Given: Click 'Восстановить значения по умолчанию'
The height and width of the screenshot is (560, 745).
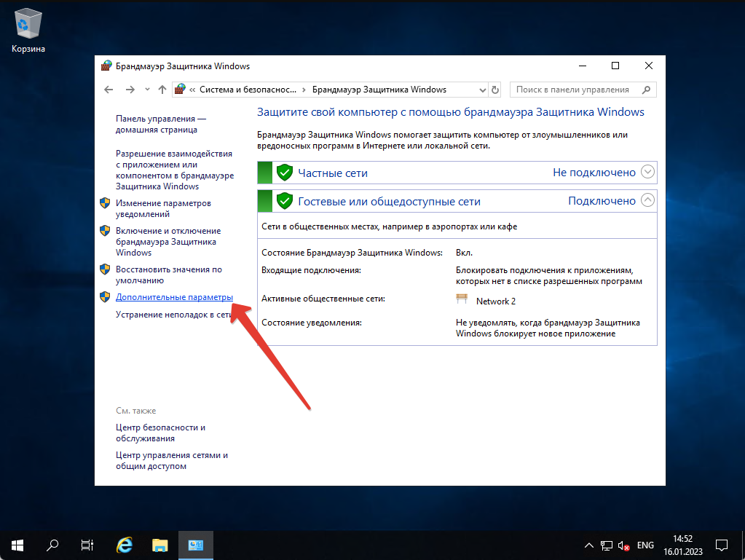Looking at the screenshot, I should [169, 275].
